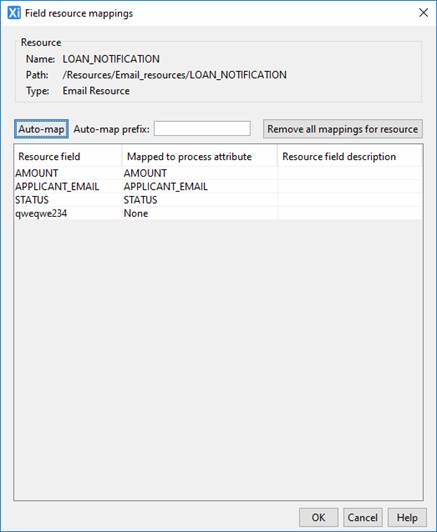Open mapped attribute cell for STATUS

200,200
